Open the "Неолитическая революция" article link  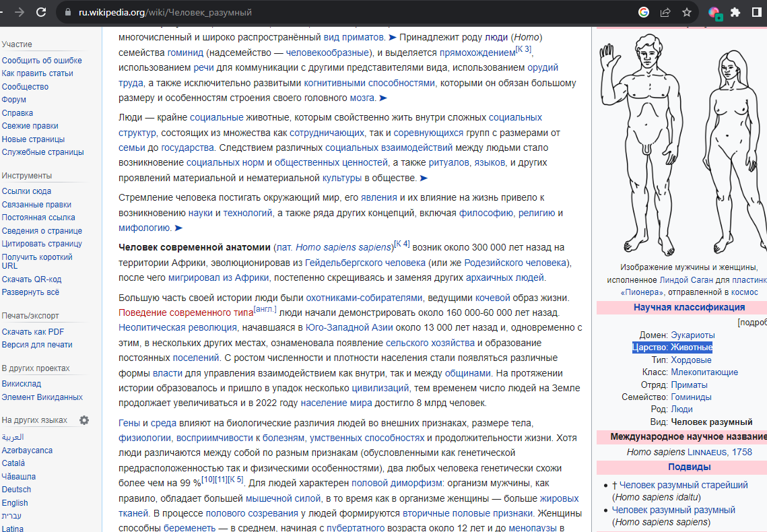[x=178, y=327]
